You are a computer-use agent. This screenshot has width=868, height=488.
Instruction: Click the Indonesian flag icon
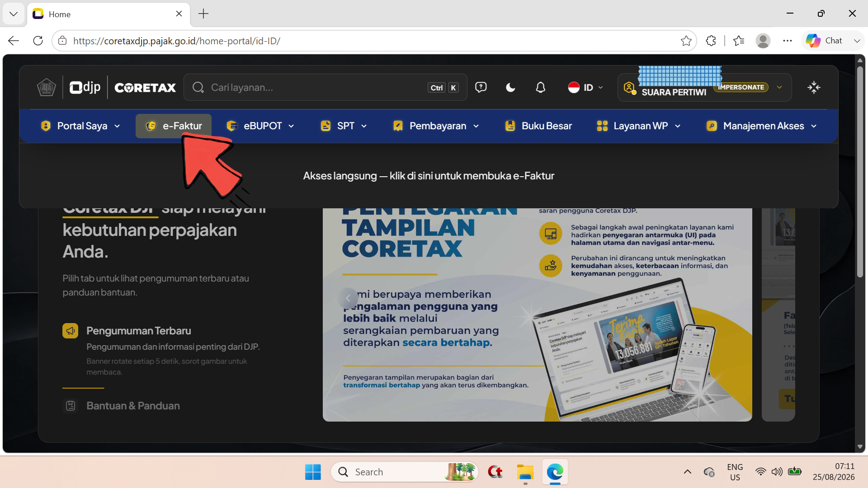click(574, 87)
